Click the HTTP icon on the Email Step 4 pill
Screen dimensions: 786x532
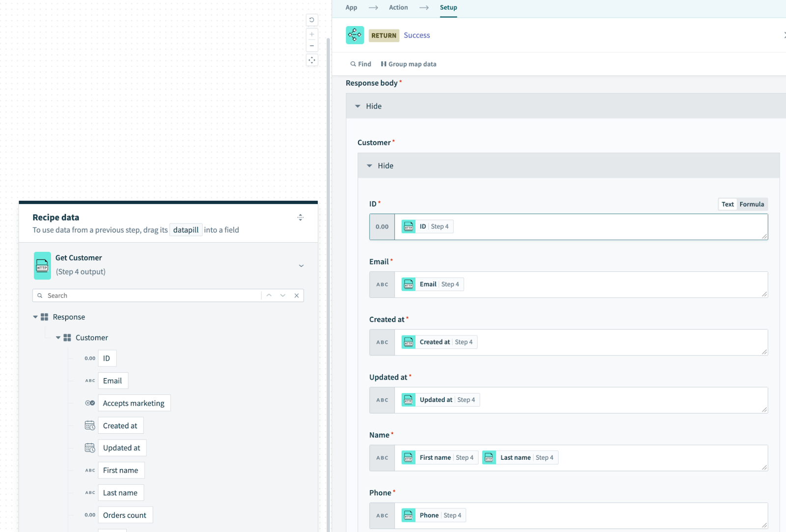pos(408,284)
